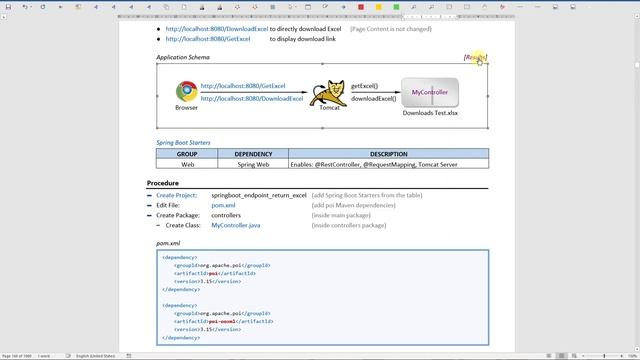Open the Undo history dropdown arrow
640x360 pixels.
pyautogui.click(x=31, y=7)
